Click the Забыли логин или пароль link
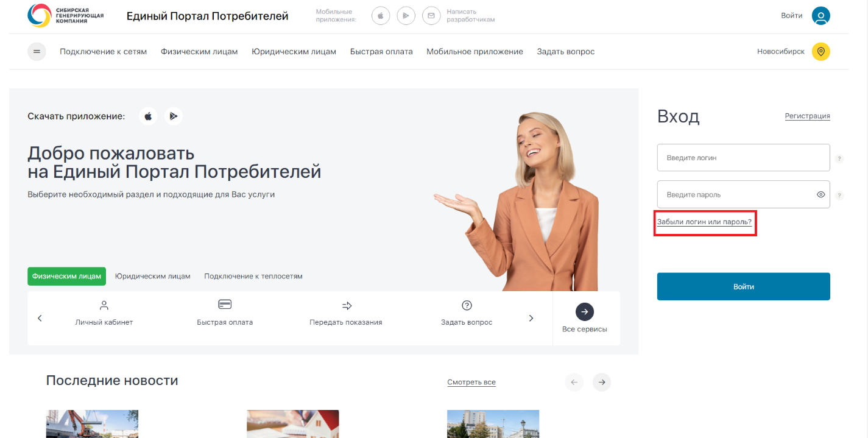This screenshot has height=438, width=868. coord(704,222)
